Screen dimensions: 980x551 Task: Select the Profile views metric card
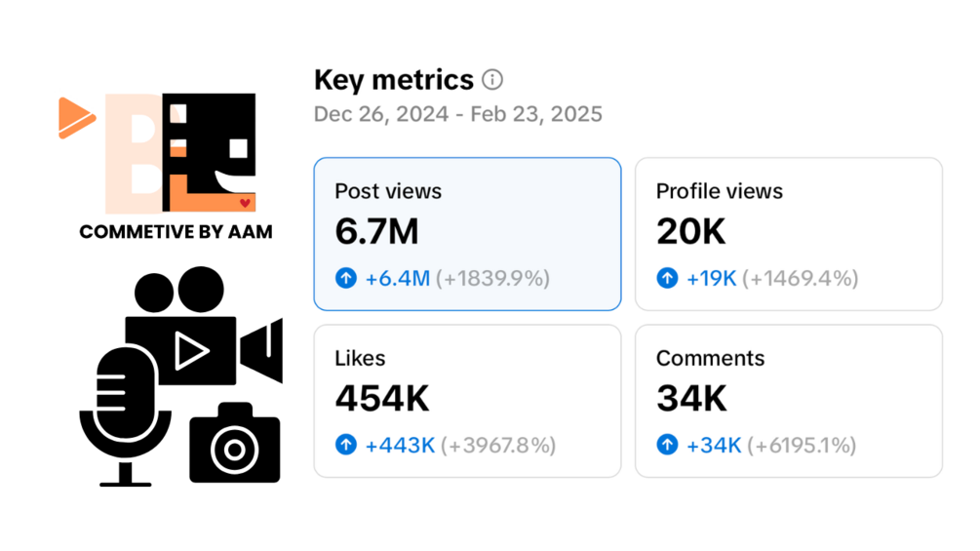(x=788, y=234)
